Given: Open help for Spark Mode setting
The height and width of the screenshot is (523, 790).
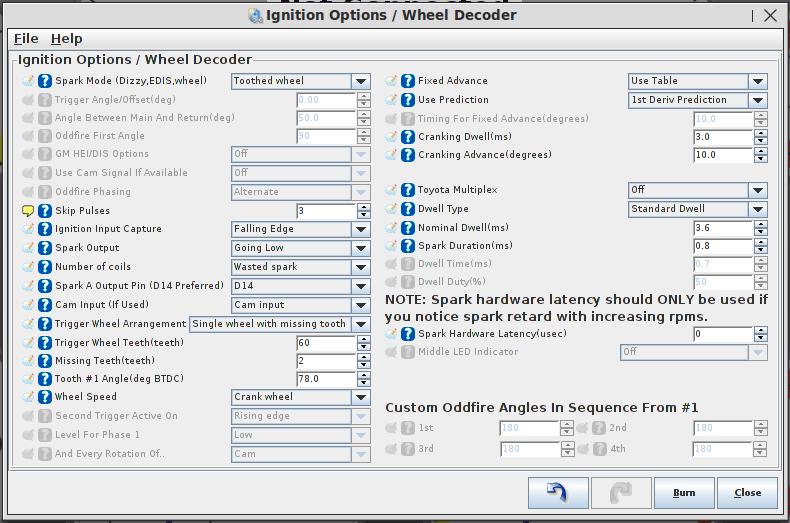Looking at the screenshot, I should pos(45,81).
